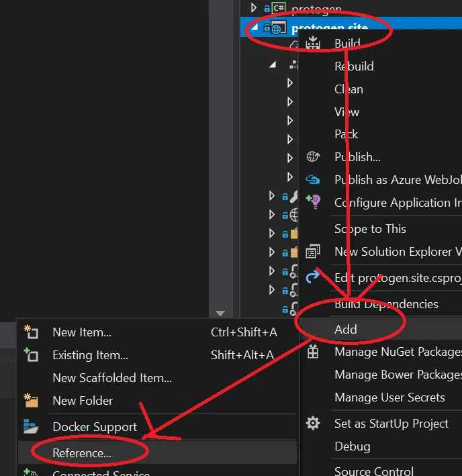Click the Application Insights lightbulb icon
Viewport: 462px width, 476px height.
314,202
